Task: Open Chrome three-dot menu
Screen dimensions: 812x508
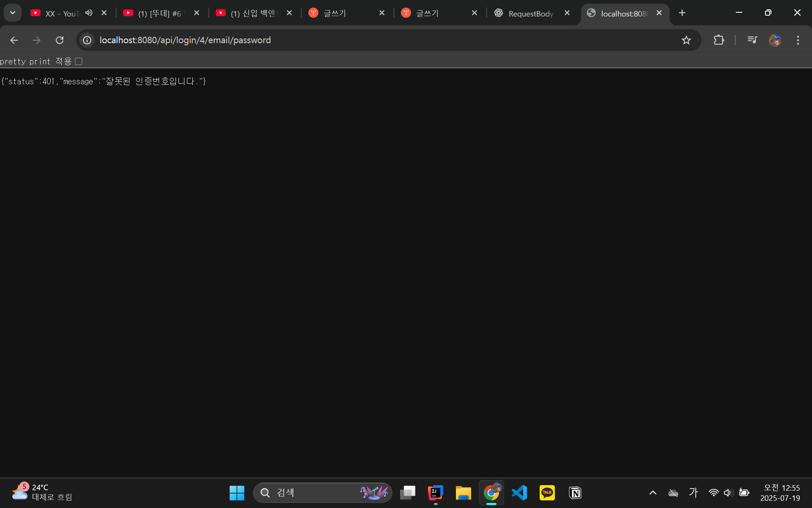Action: pos(798,40)
